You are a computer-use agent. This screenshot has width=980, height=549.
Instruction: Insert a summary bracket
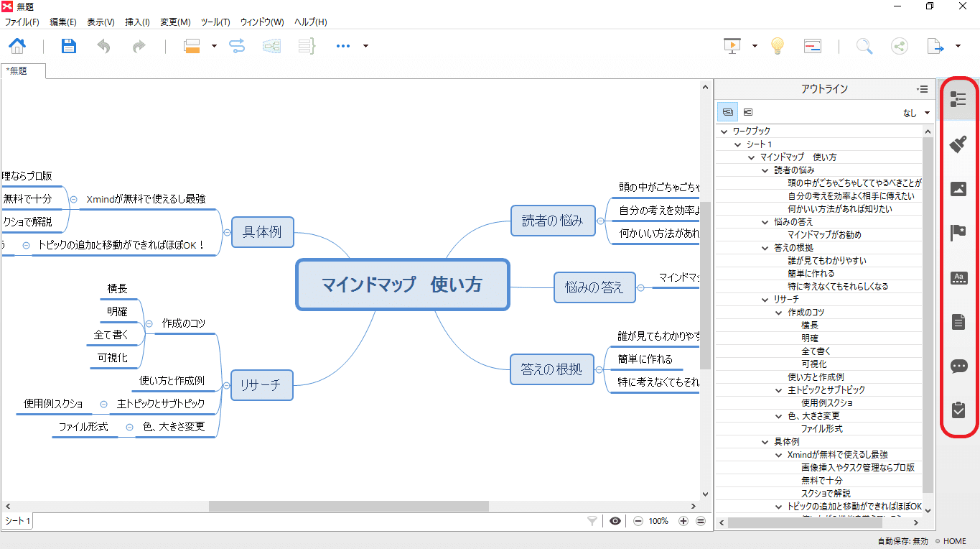307,46
